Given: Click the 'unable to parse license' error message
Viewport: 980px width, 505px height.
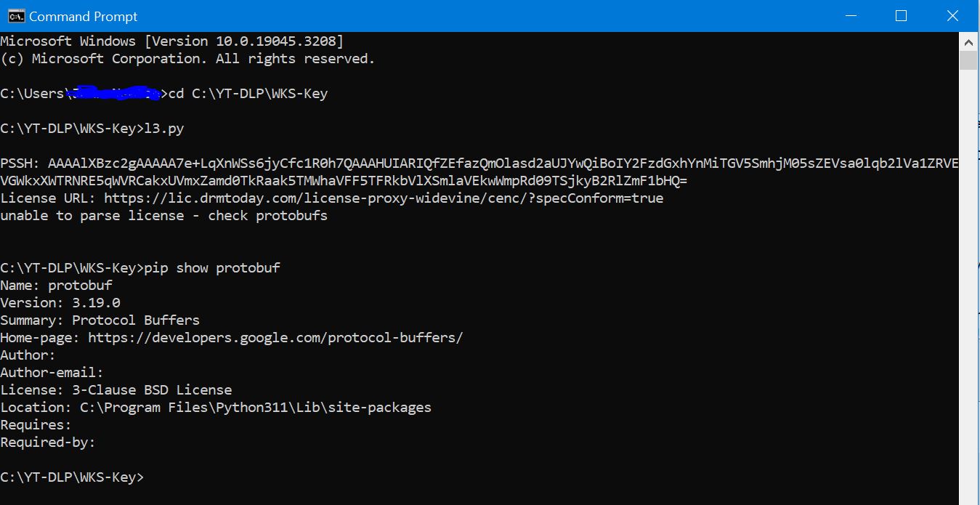Looking at the screenshot, I should coord(163,215).
